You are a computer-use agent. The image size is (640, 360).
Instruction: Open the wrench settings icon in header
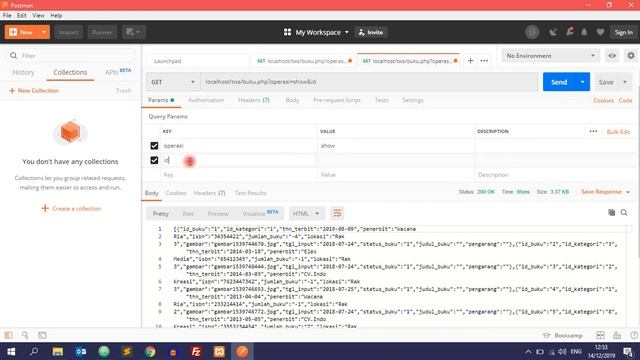point(569,31)
